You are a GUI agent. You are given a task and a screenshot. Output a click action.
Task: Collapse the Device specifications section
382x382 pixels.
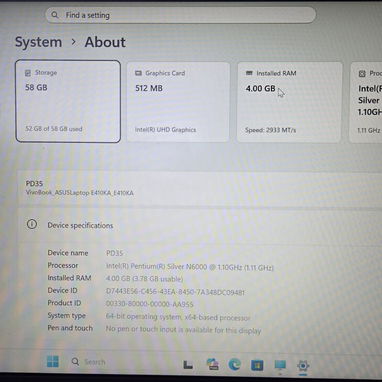(200, 225)
